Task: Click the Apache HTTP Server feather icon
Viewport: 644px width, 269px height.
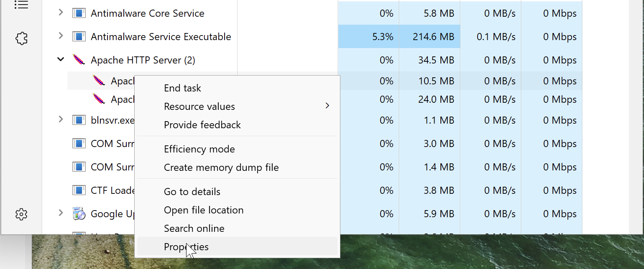Action: (x=79, y=60)
